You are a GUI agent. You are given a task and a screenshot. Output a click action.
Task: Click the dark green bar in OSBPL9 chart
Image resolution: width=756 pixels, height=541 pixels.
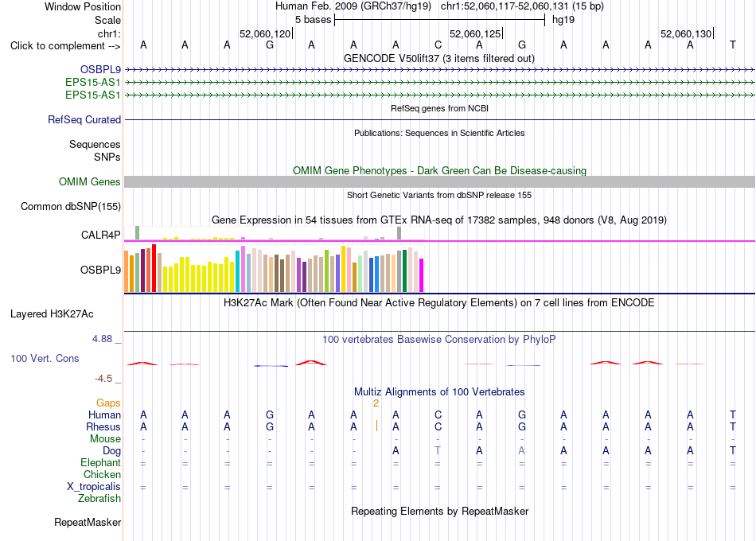tap(404, 271)
